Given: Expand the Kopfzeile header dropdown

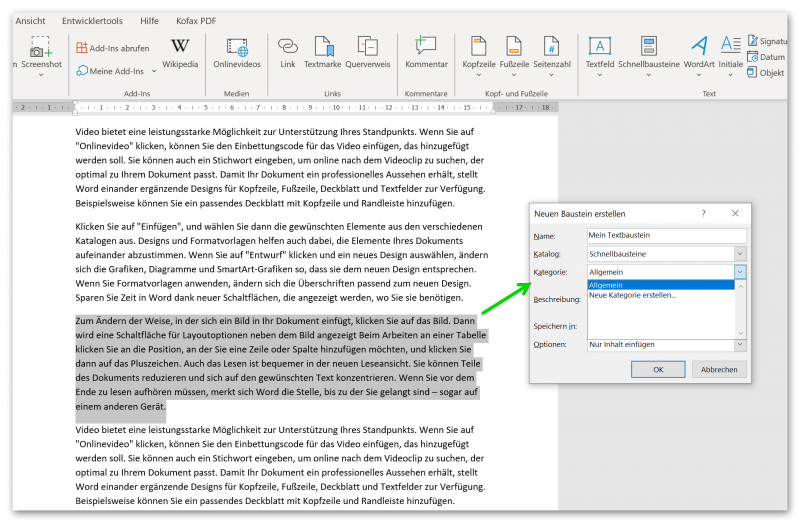Looking at the screenshot, I should [x=479, y=55].
